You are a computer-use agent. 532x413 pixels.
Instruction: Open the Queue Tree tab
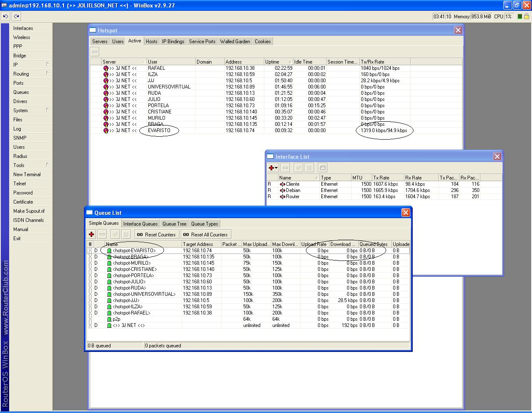click(175, 224)
